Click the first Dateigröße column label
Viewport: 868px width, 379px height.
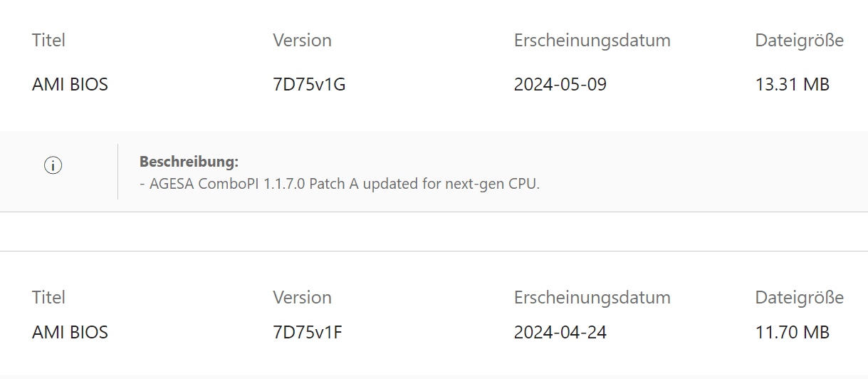(799, 41)
